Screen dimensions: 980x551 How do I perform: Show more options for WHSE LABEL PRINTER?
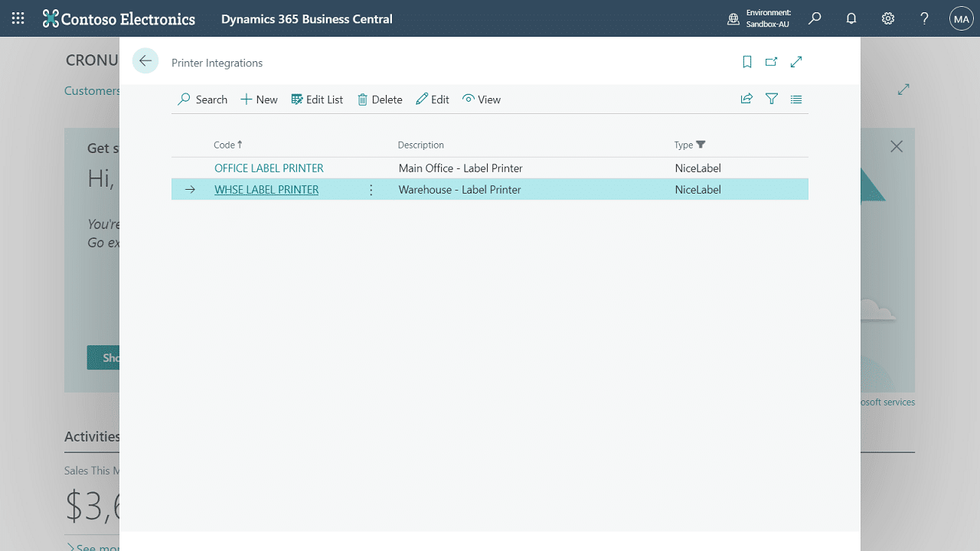371,190
